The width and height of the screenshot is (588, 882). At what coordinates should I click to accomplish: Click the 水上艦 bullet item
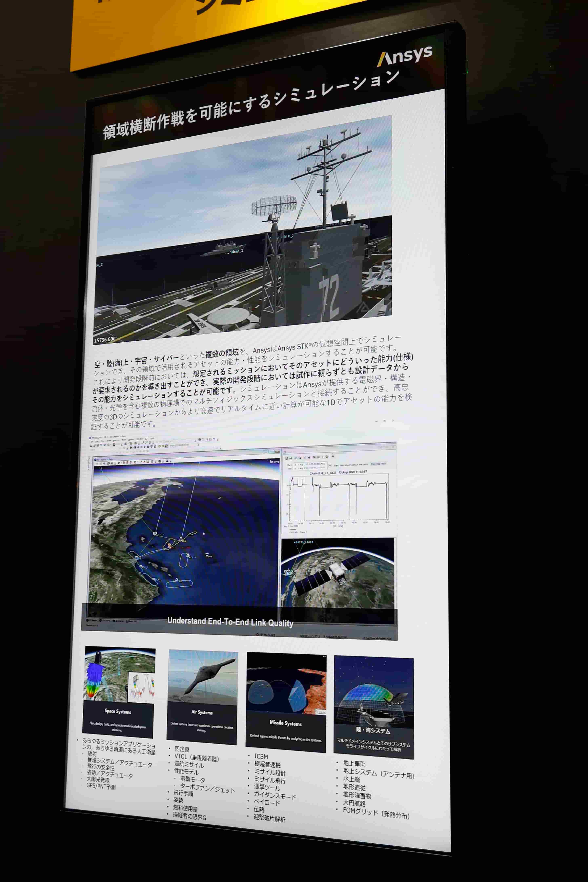point(351,779)
